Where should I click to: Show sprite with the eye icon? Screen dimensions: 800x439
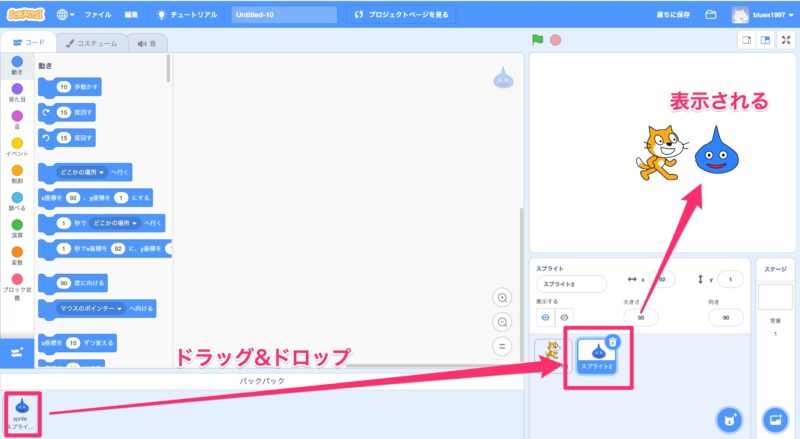click(543, 318)
